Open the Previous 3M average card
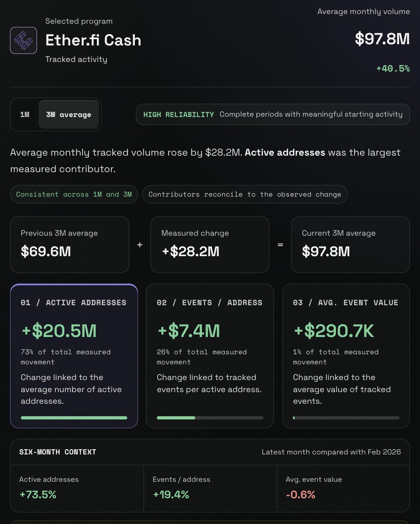This screenshot has height=524, width=420. point(70,245)
